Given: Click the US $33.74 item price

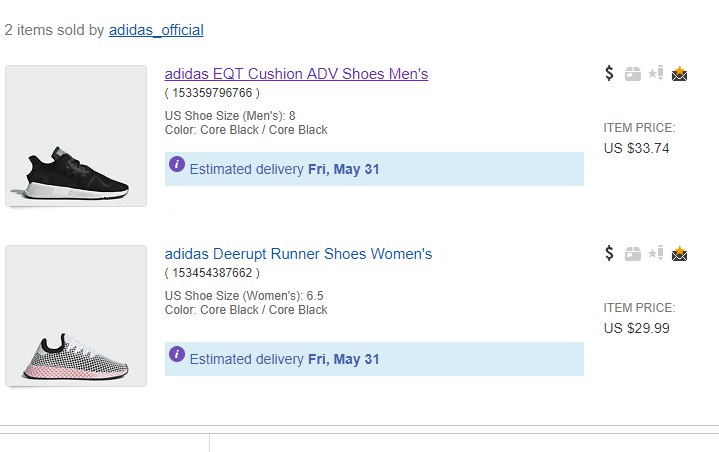Looking at the screenshot, I should [x=636, y=149].
